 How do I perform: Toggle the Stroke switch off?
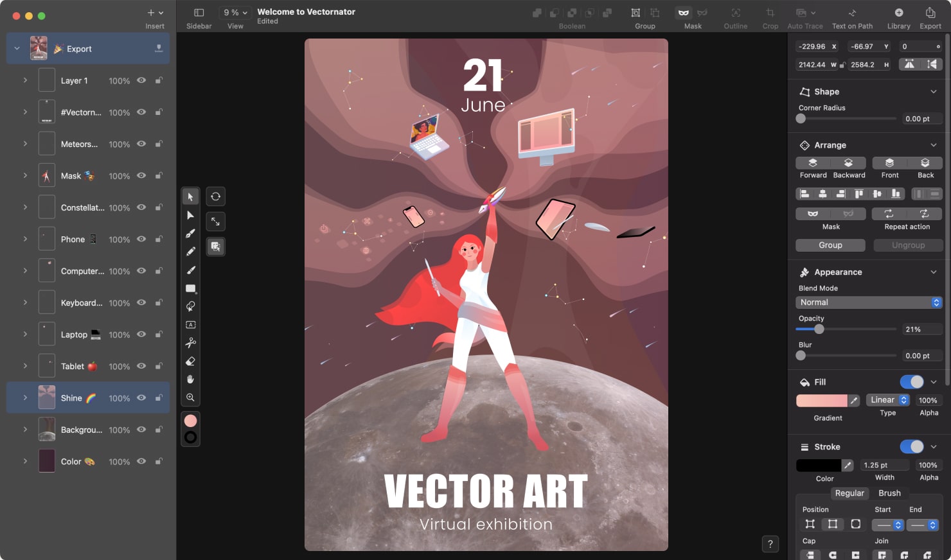click(x=912, y=446)
